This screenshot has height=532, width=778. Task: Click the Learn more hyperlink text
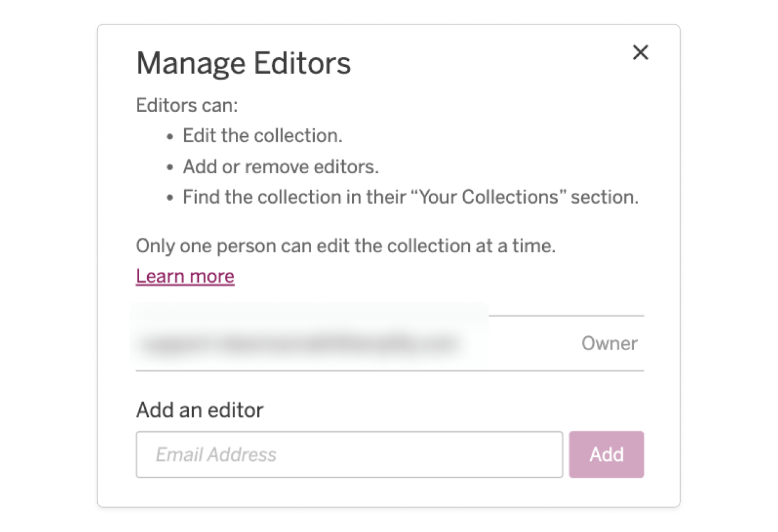tap(185, 275)
